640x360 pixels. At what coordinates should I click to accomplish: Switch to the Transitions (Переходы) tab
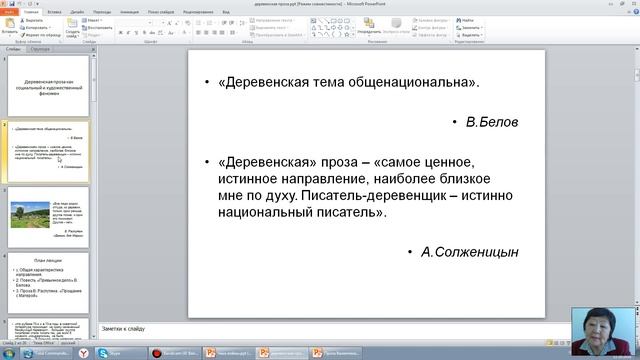point(102,12)
